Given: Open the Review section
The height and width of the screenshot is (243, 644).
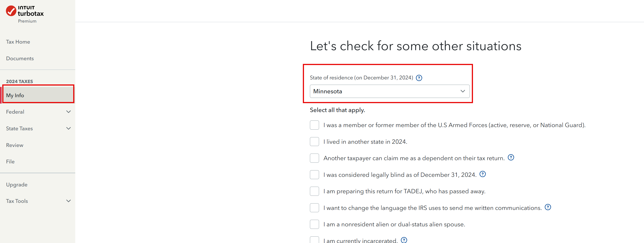Looking at the screenshot, I should tap(15, 145).
